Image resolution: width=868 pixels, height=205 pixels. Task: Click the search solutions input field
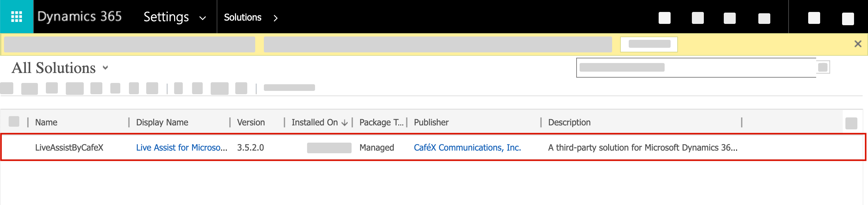point(696,68)
